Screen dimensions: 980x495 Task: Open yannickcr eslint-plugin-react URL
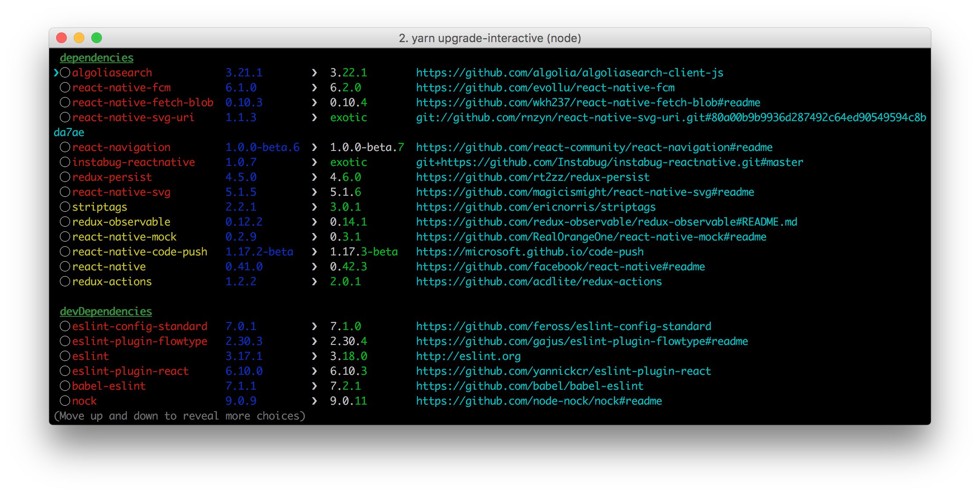(563, 371)
